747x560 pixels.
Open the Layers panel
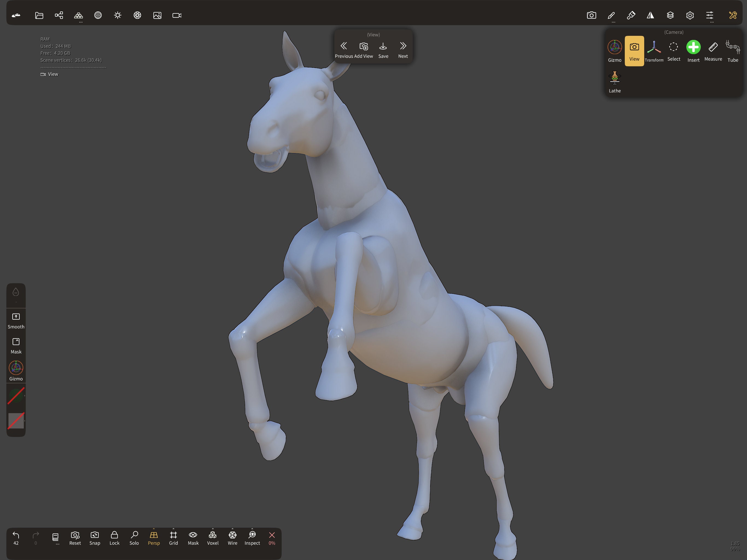[670, 15]
